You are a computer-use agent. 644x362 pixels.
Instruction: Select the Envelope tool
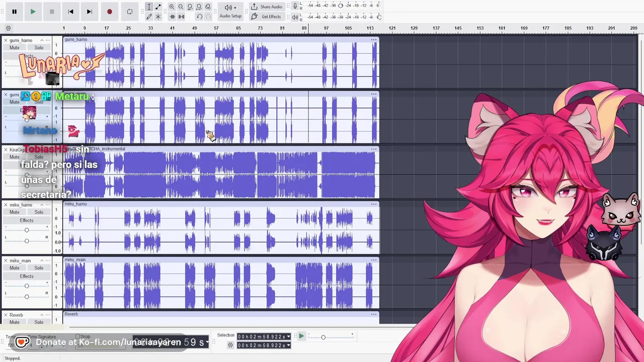pos(158,7)
